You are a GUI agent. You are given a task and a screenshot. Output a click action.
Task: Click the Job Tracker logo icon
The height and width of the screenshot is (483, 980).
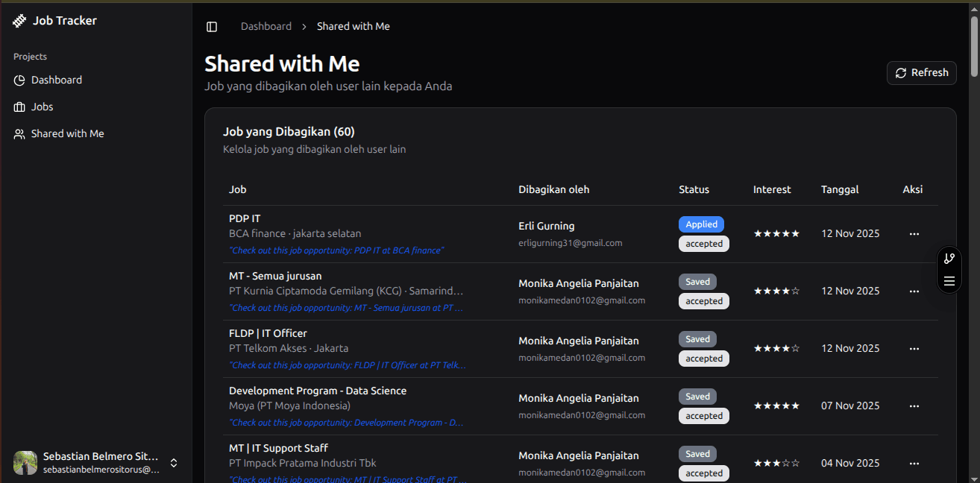tap(19, 21)
